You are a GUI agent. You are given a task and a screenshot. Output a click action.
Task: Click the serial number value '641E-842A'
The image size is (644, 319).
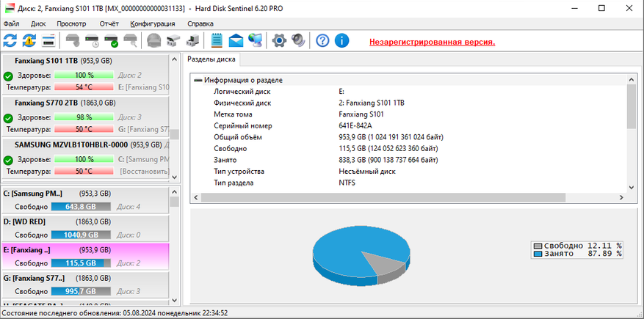(355, 126)
